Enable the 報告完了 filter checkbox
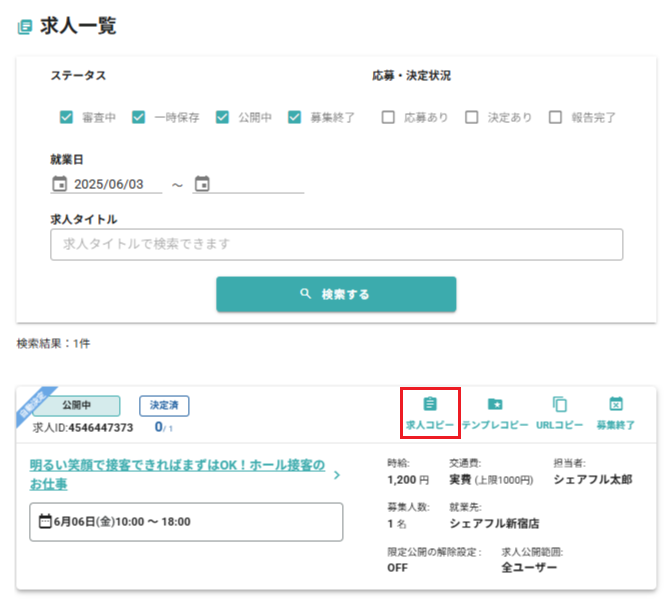This screenshot has height=607, width=668. pos(555,117)
